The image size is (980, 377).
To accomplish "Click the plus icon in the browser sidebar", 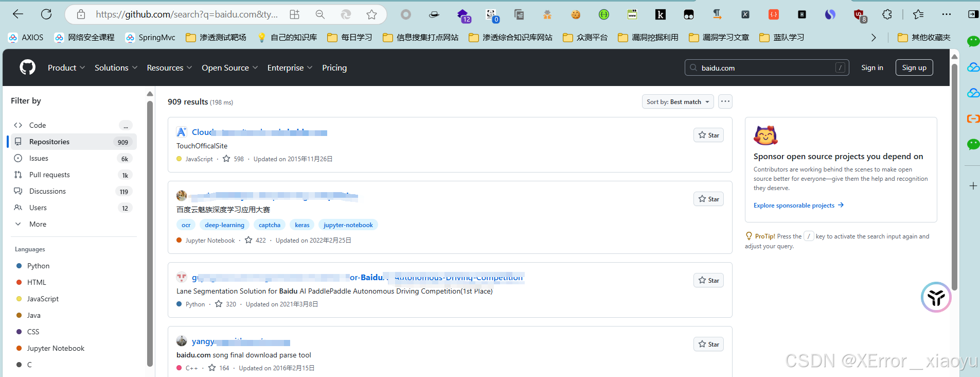I will coord(973,186).
